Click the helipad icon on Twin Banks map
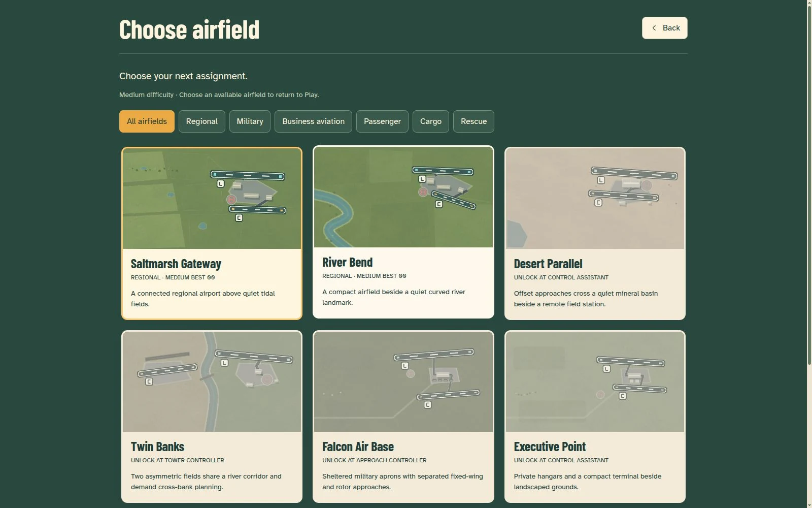The width and height of the screenshot is (812, 508). 267,379
